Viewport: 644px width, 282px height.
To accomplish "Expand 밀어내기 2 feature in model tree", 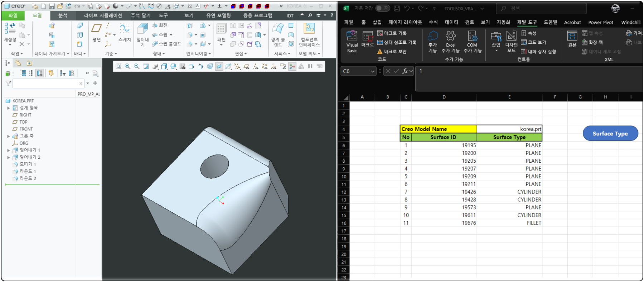I will point(8,157).
